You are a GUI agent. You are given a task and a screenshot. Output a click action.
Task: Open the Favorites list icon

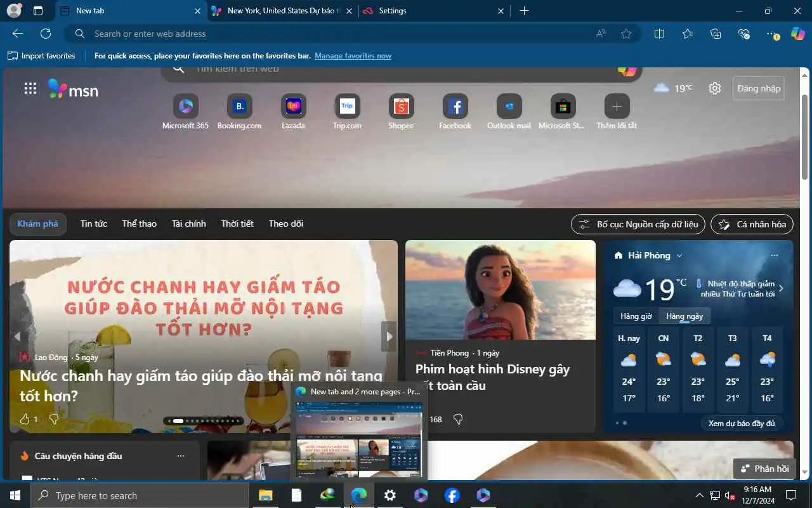[x=688, y=34]
